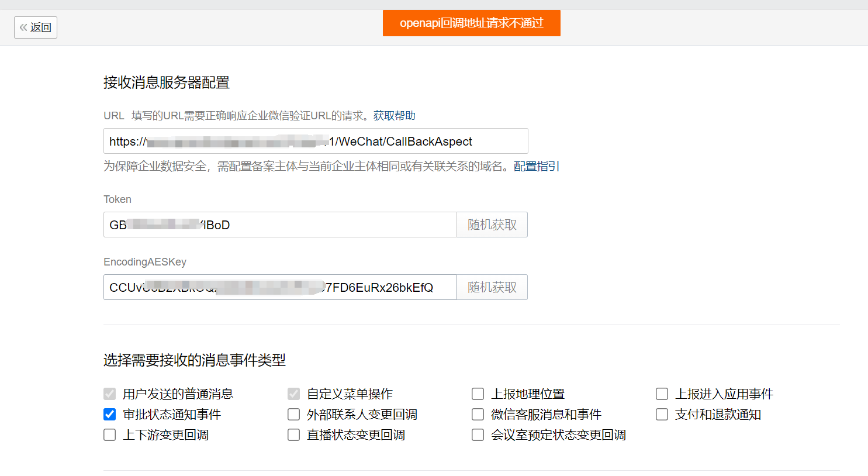The width and height of the screenshot is (868, 476).
Task: Click the Token field label
Action: 117,199
